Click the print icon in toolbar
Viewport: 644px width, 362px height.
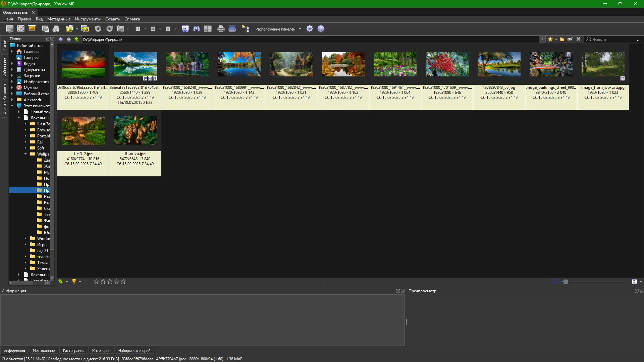click(x=221, y=29)
